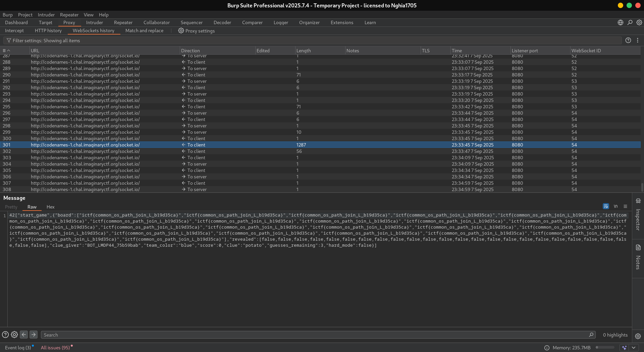Open the globe browser icon

621,22
